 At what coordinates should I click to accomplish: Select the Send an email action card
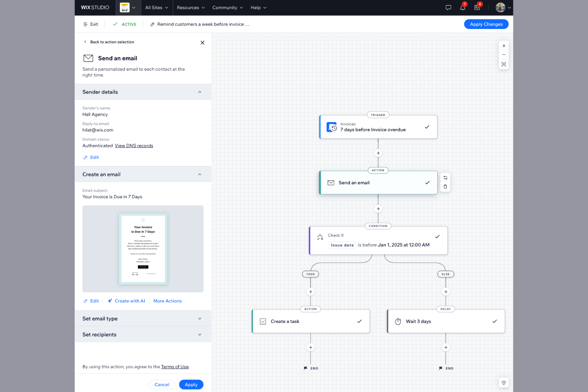tap(378, 183)
